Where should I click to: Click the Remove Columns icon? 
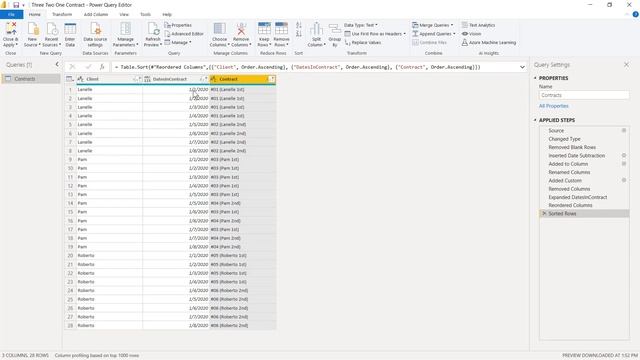pyautogui.click(x=241, y=34)
